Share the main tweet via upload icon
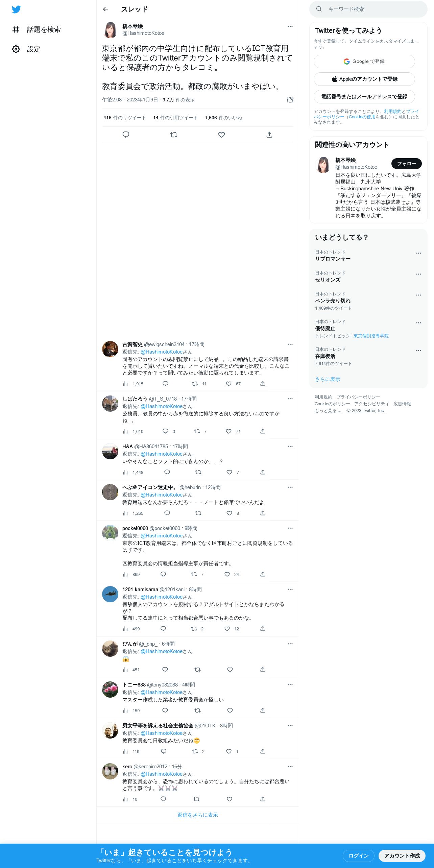The height and width of the screenshot is (868, 434). coord(269,135)
